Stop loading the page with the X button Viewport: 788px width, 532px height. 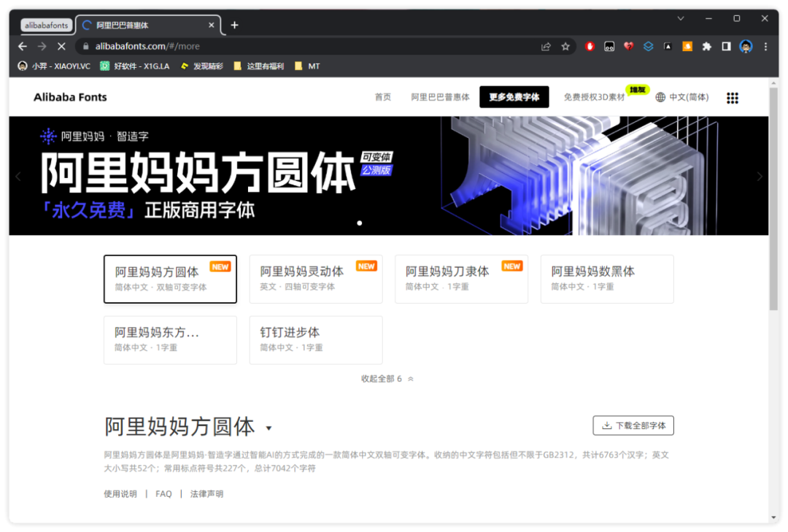[61, 46]
